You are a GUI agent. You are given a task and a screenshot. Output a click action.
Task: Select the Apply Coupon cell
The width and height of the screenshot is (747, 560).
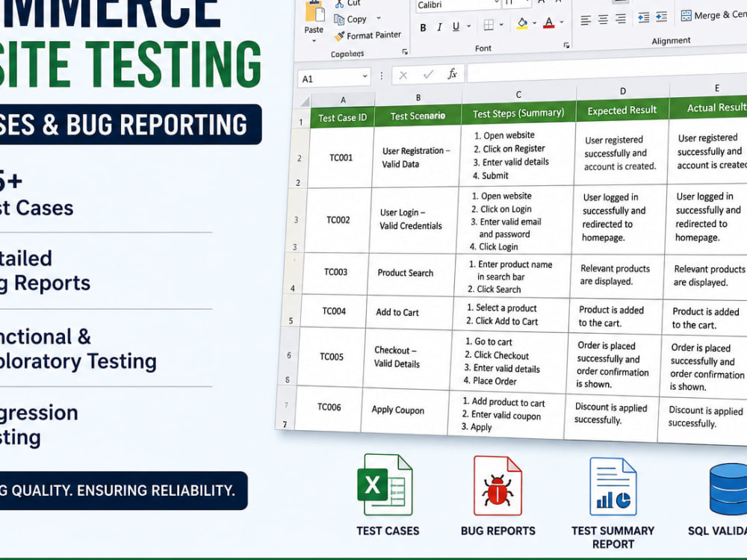tap(404, 409)
